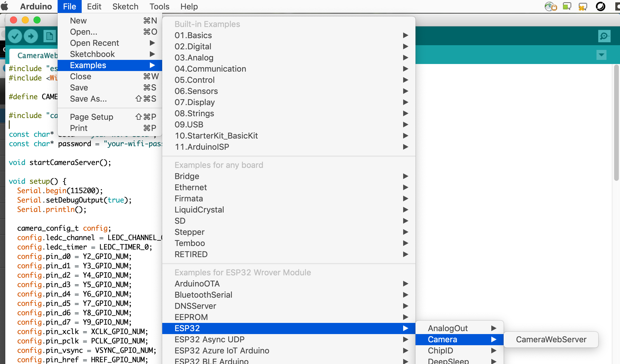Open the AnalogOut submenu
The height and width of the screenshot is (364, 620).
pyautogui.click(x=460, y=328)
